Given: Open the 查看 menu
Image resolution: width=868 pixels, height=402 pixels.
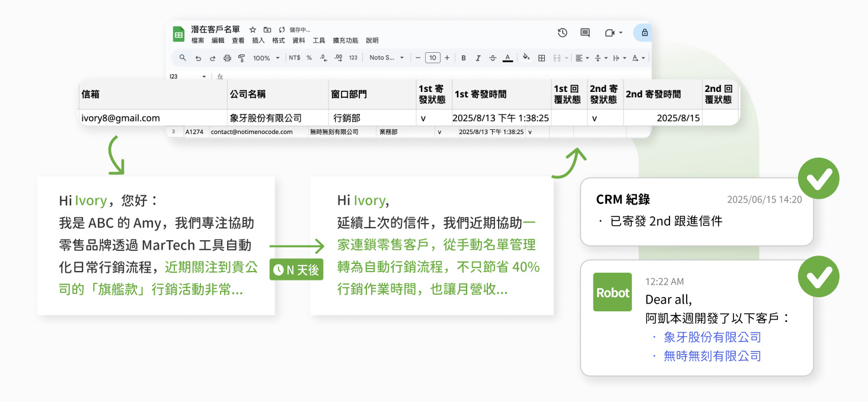Looking at the screenshot, I should click(238, 41).
